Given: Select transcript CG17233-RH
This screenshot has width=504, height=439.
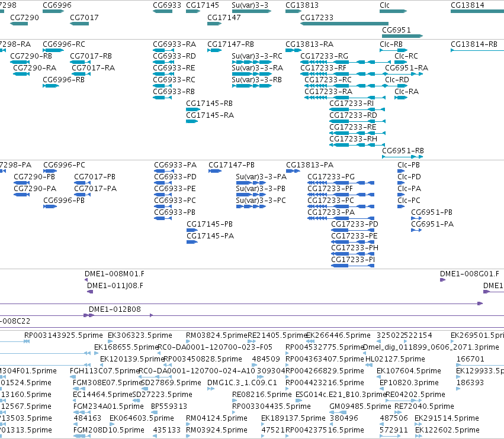Looking at the screenshot, I should (353, 138).
